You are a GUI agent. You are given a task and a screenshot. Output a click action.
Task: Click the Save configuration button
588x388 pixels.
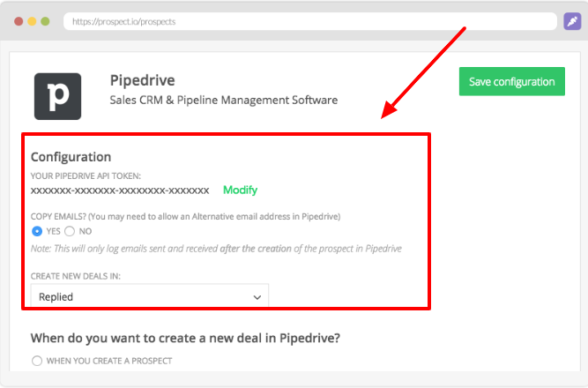(511, 81)
